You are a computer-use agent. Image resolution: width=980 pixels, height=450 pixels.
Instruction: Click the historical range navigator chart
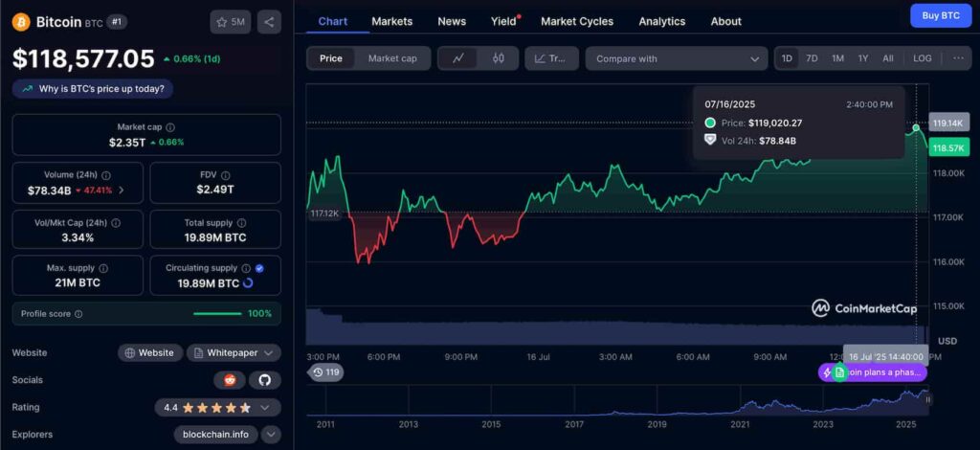617,400
